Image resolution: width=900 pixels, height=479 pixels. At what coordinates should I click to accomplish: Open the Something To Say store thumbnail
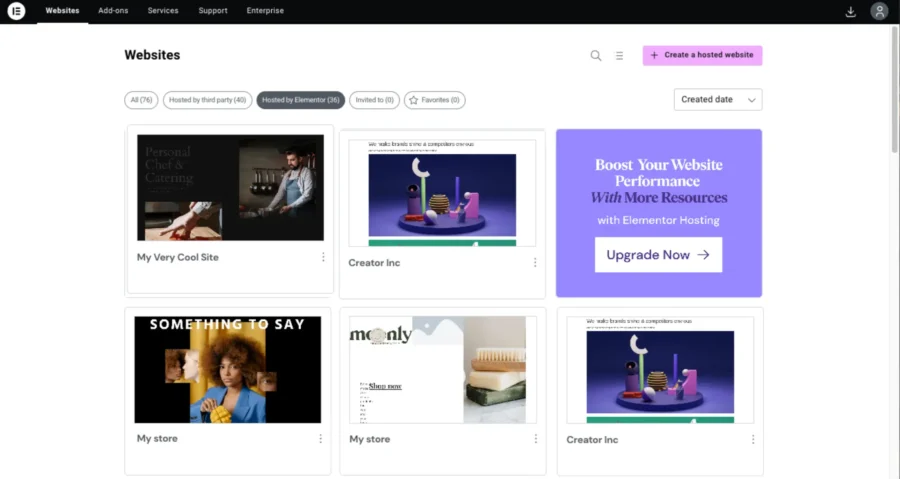pos(228,369)
